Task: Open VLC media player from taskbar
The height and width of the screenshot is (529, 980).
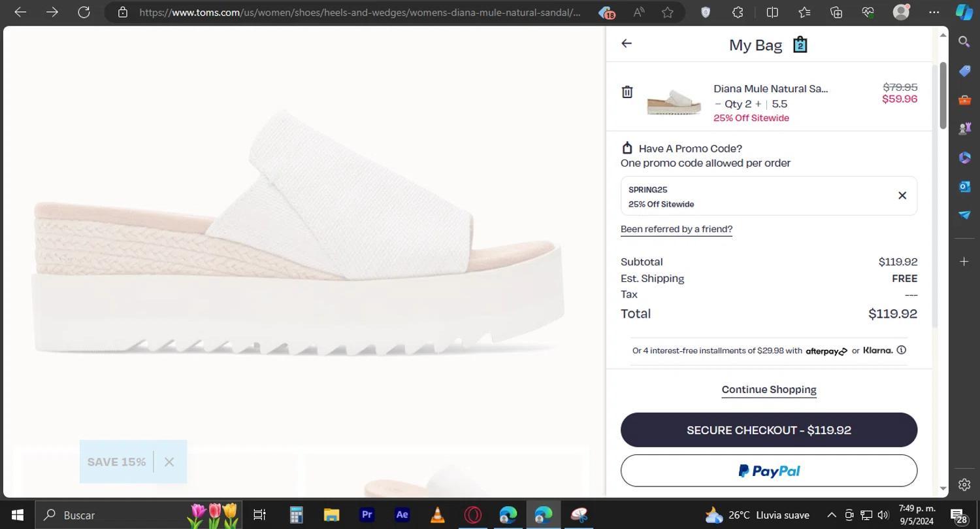Action: (x=437, y=515)
